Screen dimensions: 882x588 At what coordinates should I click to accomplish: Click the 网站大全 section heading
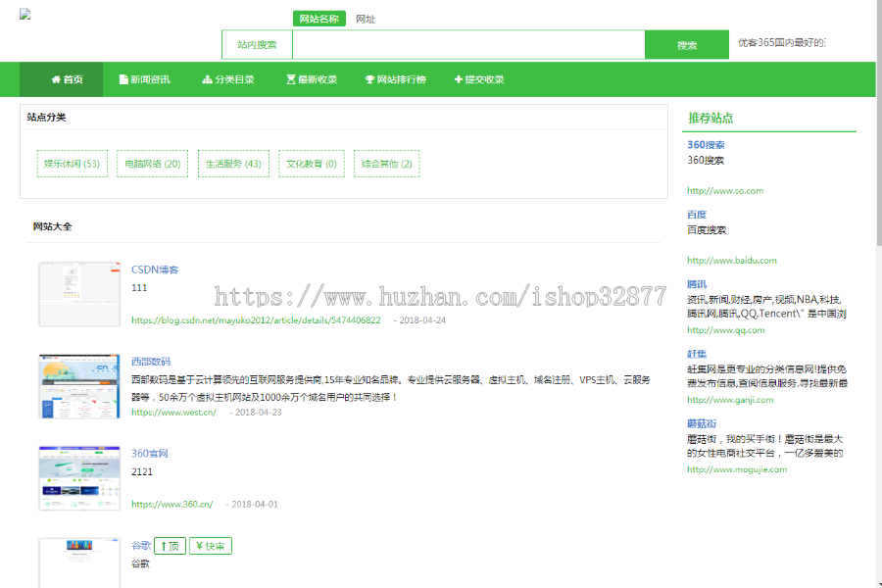click(52, 226)
